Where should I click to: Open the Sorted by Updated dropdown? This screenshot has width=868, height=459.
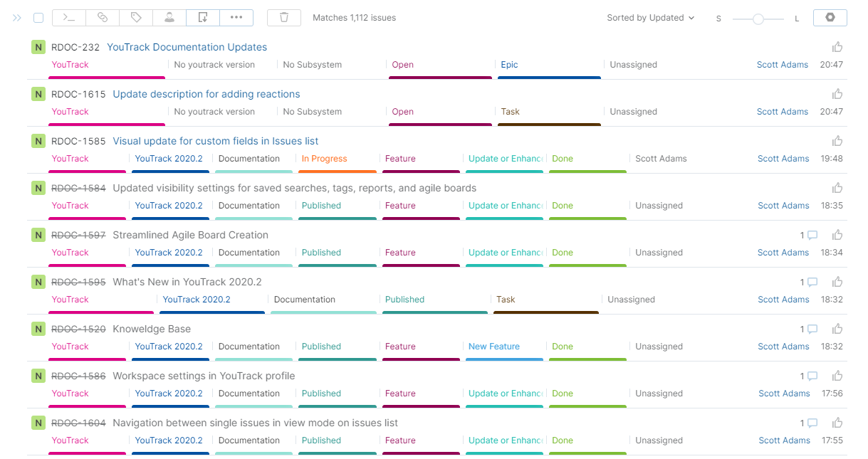[x=650, y=18]
